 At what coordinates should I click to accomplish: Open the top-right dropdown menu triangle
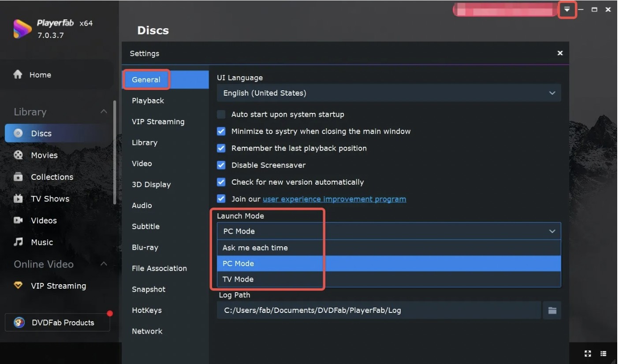(x=567, y=10)
